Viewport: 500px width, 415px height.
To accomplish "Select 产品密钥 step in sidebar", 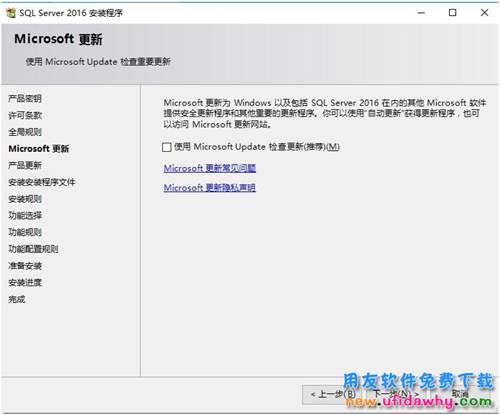I will (25, 99).
